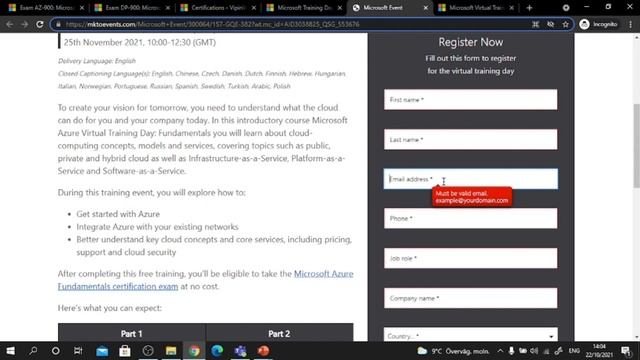
Task: Open the Incognito profile indicator
Action: (599, 24)
